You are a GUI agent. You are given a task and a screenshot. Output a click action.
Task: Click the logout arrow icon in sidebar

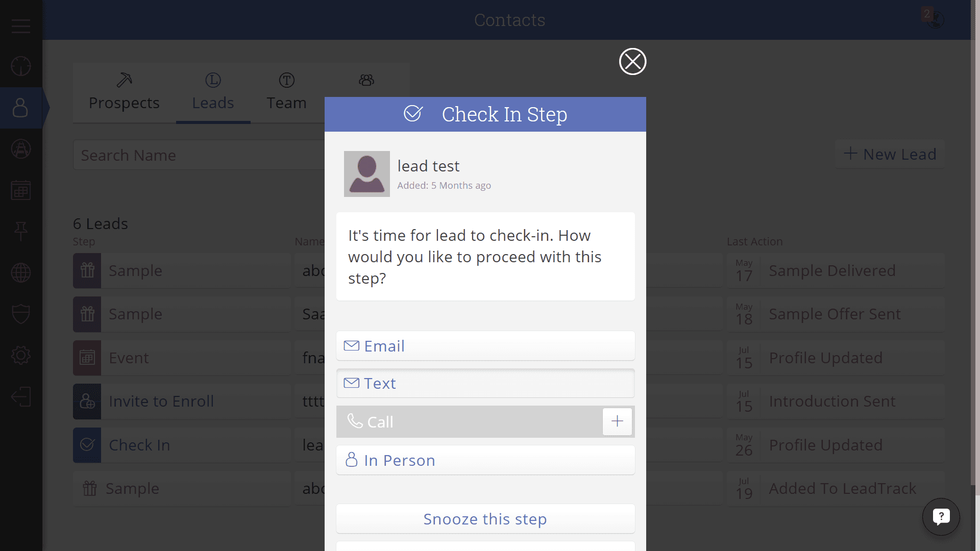pyautogui.click(x=21, y=396)
